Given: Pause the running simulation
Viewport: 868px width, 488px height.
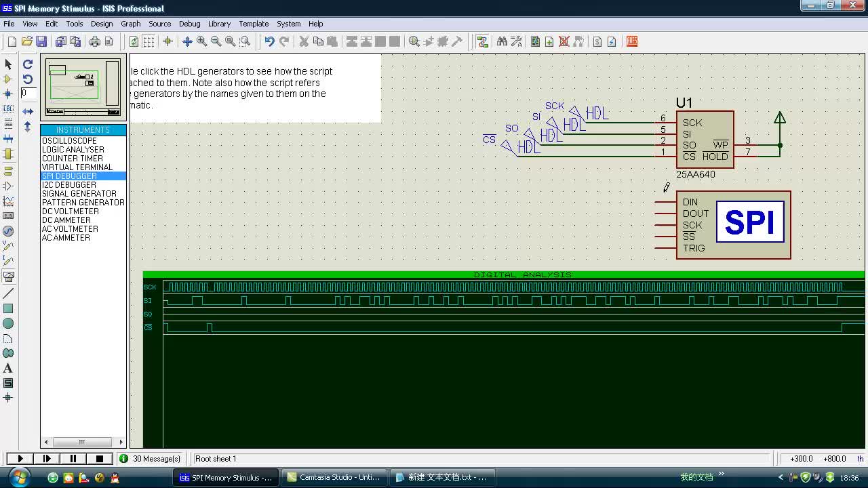Looking at the screenshot, I should point(73,459).
